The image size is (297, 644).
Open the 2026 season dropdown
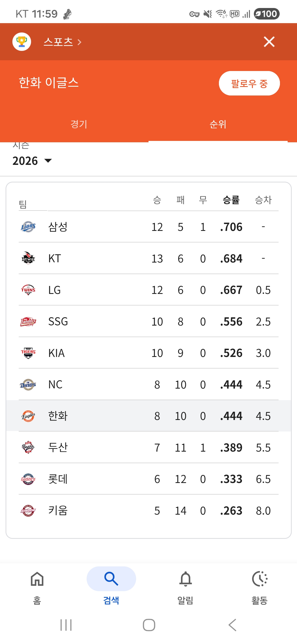[32, 161]
